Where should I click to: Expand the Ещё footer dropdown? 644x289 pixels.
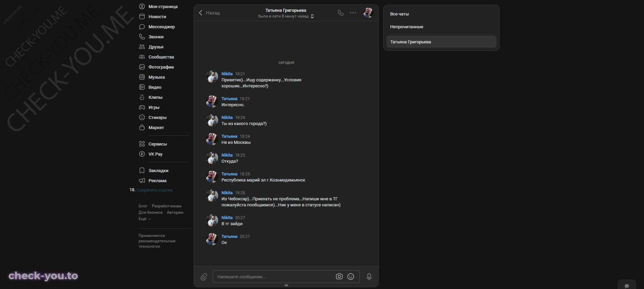click(x=145, y=219)
